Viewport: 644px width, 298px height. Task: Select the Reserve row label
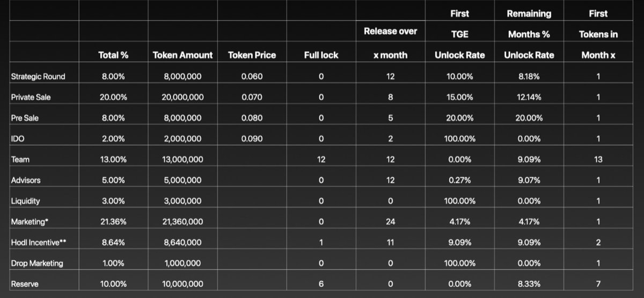(x=25, y=284)
